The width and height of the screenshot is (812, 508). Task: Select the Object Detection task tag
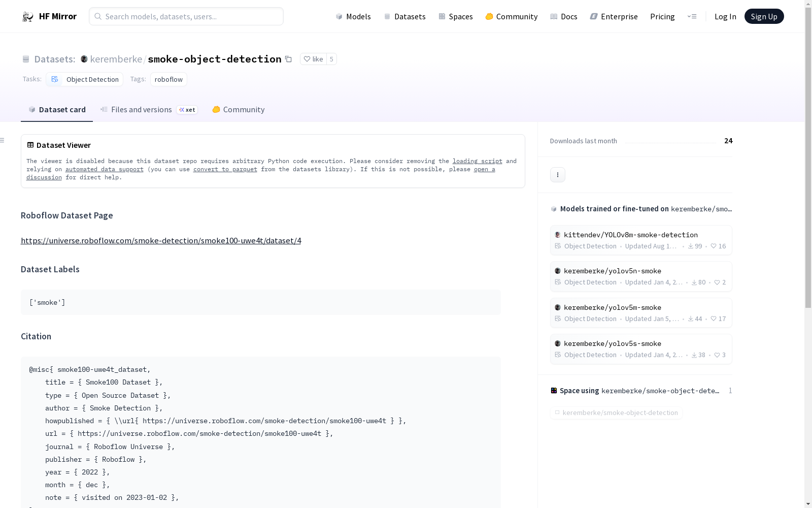click(x=85, y=79)
